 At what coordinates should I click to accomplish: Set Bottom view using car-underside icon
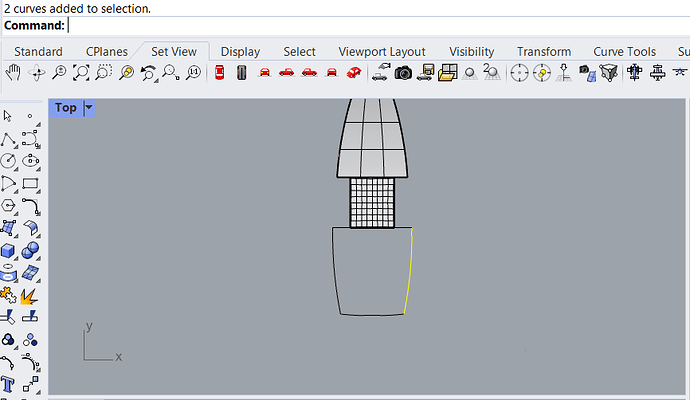pos(242,73)
